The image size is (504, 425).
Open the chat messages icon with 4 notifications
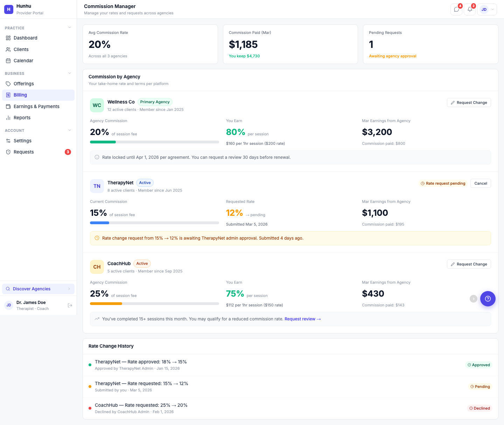coord(456,9)
